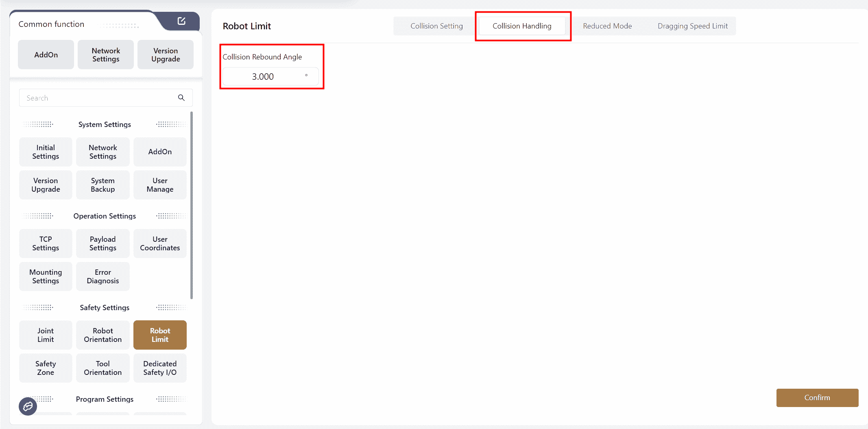Open TCP Settings
Image resolution: width=868 pixels, height=429 pixels.
tap(46, 243)
